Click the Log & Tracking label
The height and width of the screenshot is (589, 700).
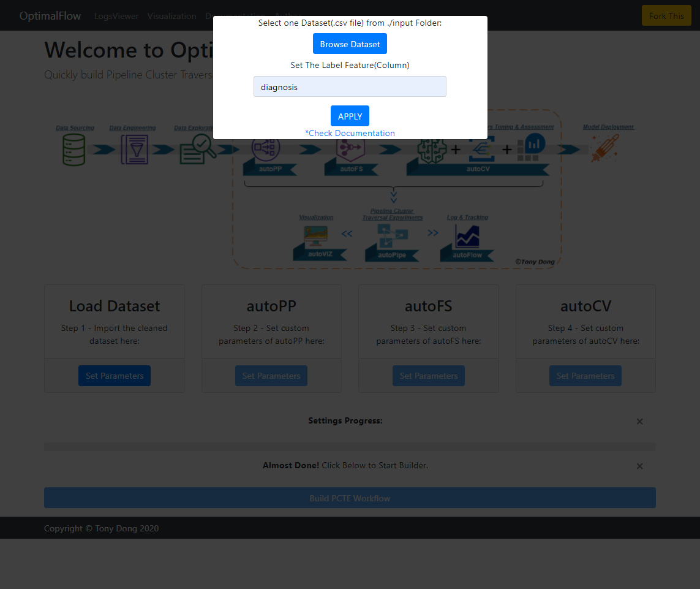(x=467, y=217)
